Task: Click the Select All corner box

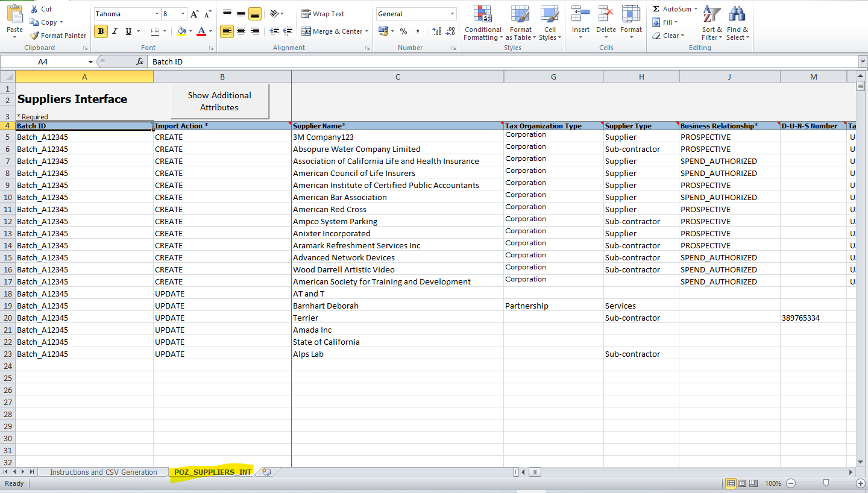Action: [x=7, y=77]
